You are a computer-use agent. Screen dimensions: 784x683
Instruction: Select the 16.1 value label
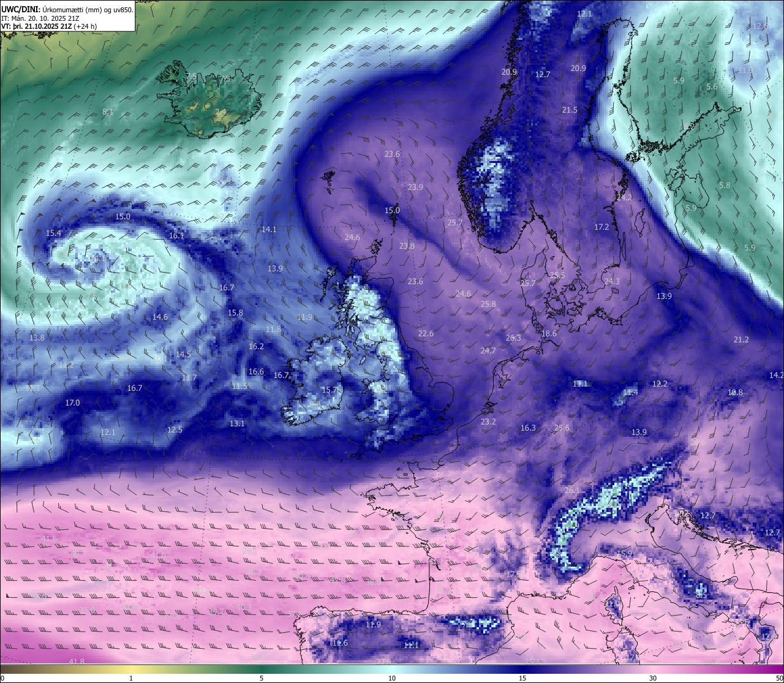pos(176,235)
